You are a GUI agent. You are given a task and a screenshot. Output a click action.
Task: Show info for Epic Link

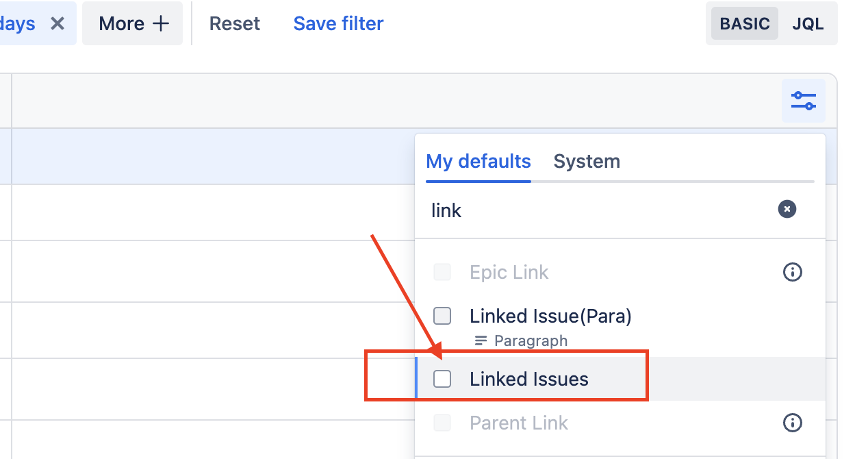coord(792,272)
